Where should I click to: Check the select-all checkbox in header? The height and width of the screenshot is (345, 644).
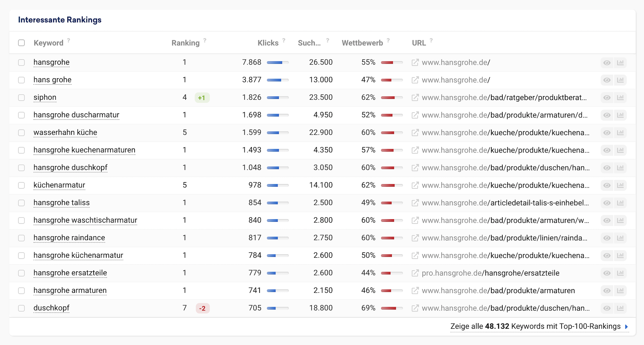pos(22,43)
